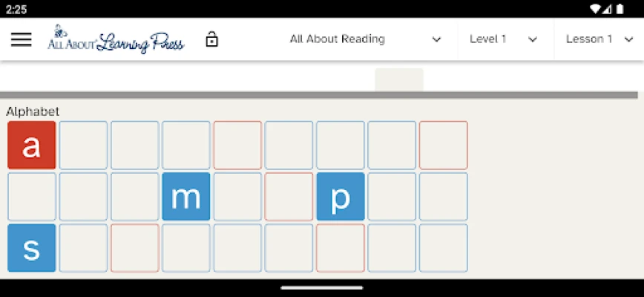Tap the blue letter 'p' tile
The width and height of the screenshot is (644, 297).
[341, 197]
